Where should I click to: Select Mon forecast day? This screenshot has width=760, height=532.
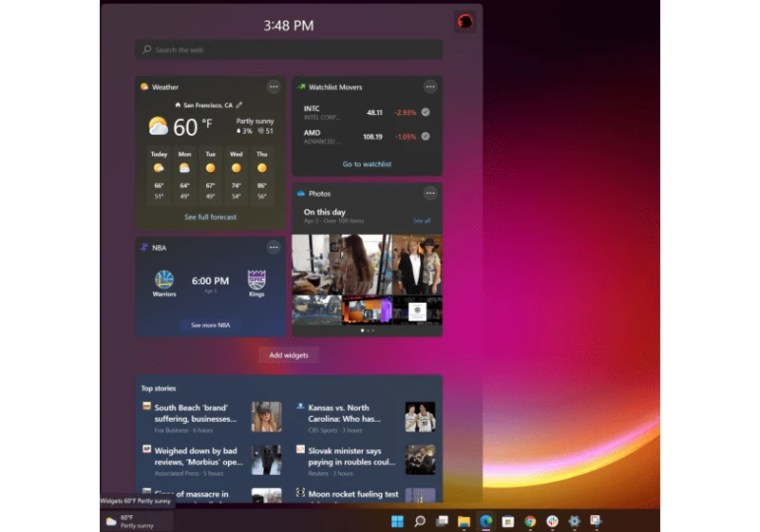click(x=184, y=176)
